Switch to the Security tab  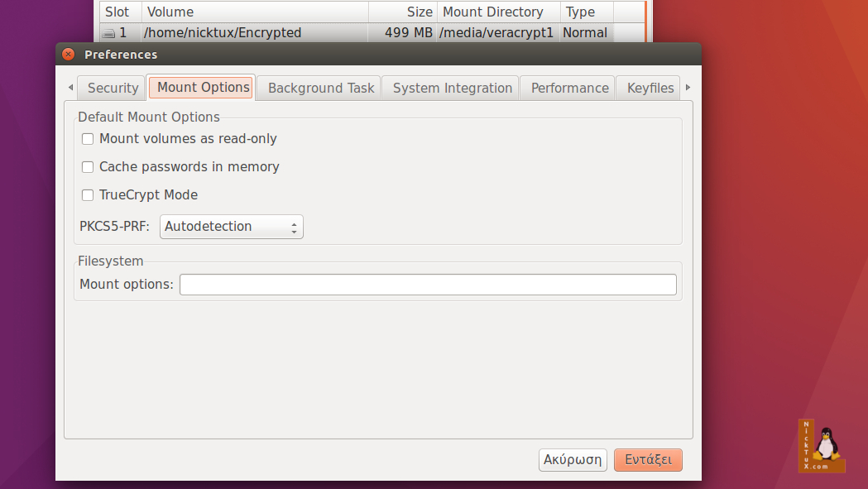[x=113, y=88]
